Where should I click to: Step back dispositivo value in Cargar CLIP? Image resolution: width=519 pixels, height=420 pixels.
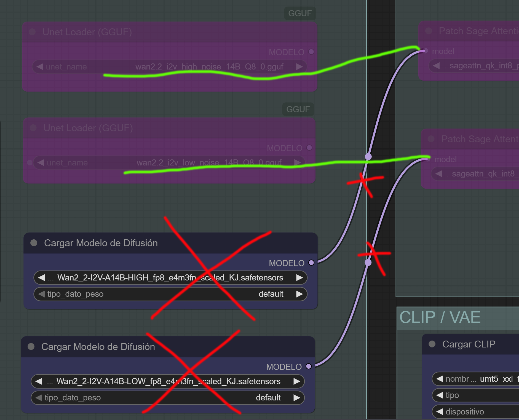(x=440, y=412)
